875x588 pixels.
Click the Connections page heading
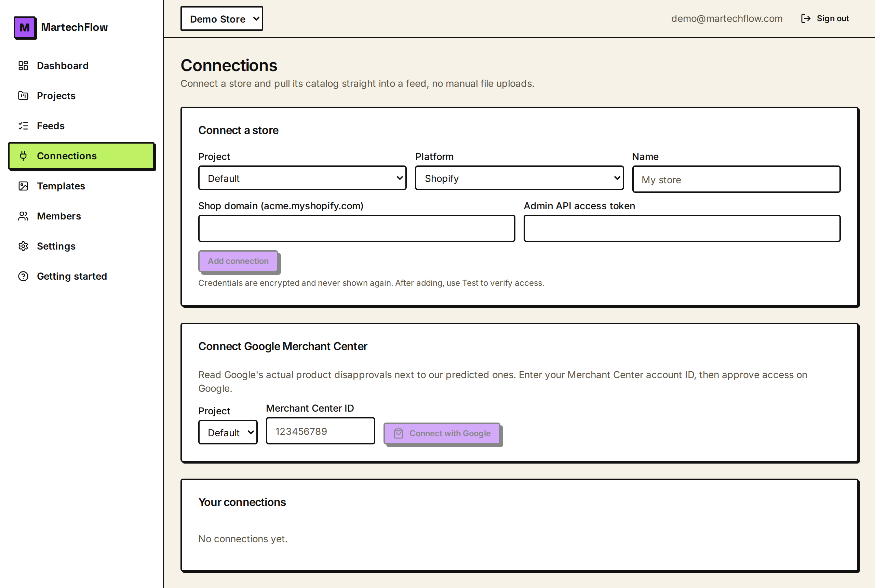point(229,65)
